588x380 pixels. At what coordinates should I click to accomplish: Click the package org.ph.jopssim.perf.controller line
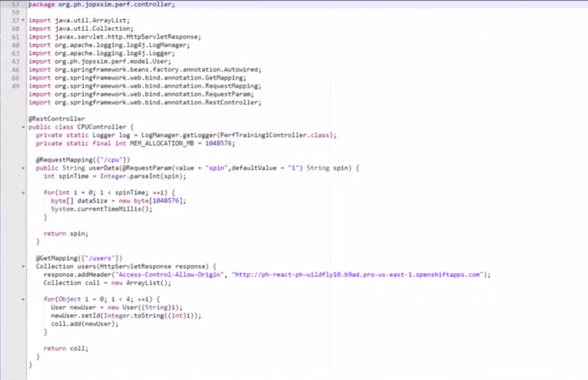tap(102, 4)
